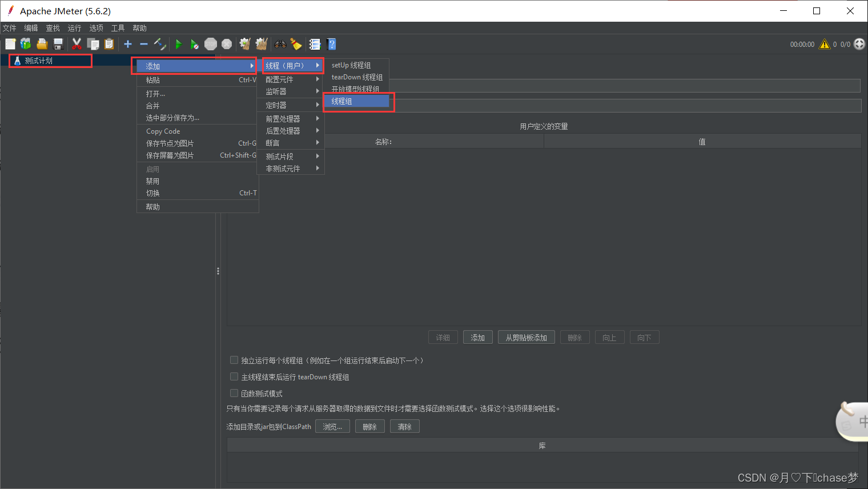This screenshot has height=489, width=868.
Task: Select 保存屏幕为图片 entry
Action: coord(198,155)
